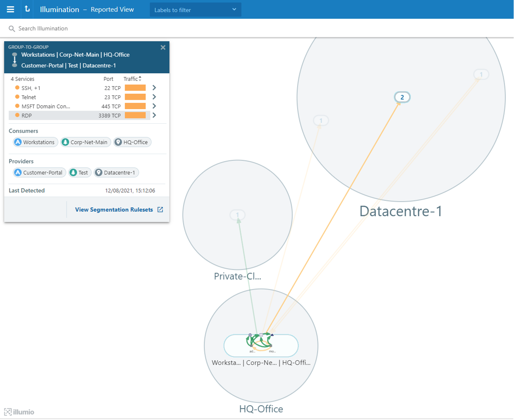
Task: Click the panel title Customer-Portal | Test | Datacentre-1
Action: pyautogui.click(x=69, y=66)
